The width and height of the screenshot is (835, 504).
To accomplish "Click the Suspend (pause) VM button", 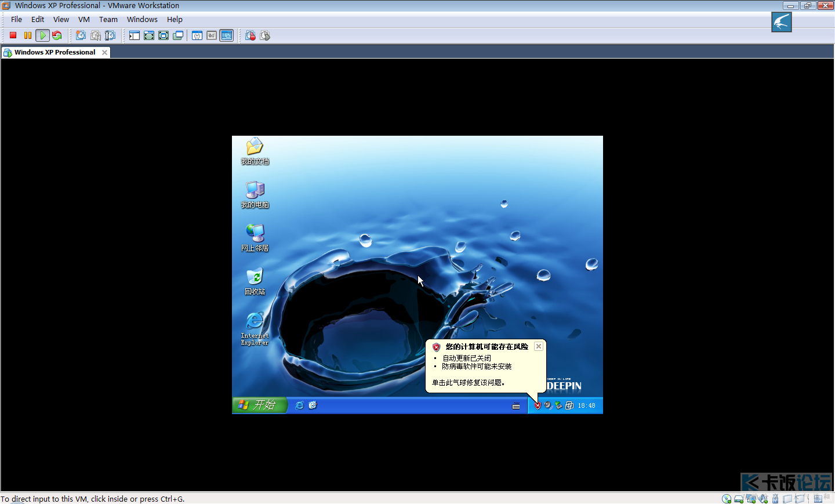I will click(28, 35).
